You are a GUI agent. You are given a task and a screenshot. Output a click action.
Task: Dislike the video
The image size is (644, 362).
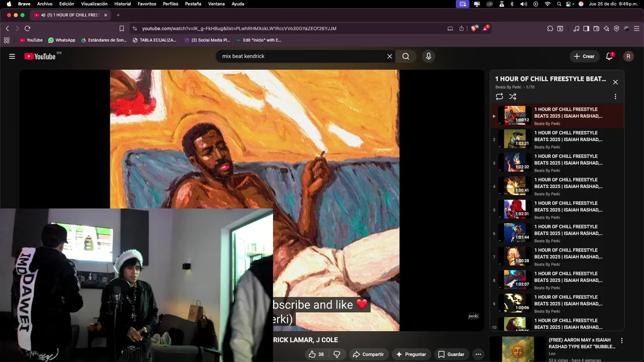pyautogui.click(x=337, y=354)
